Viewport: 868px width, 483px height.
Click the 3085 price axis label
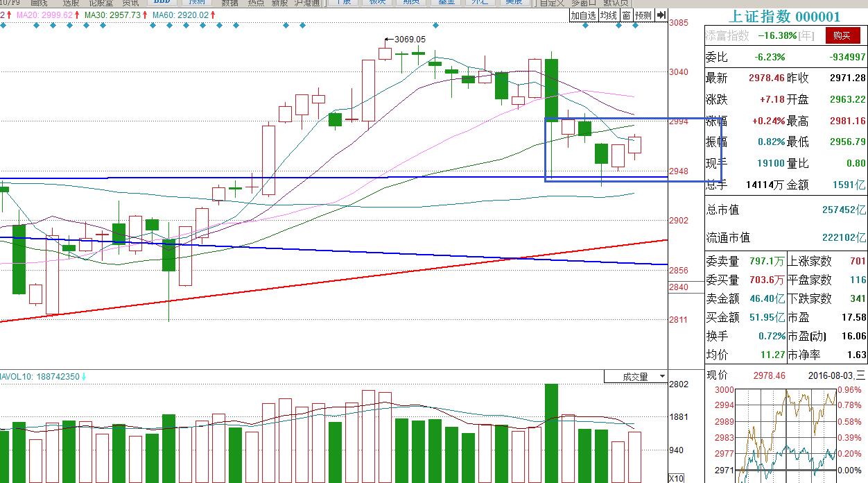[679, 22]
